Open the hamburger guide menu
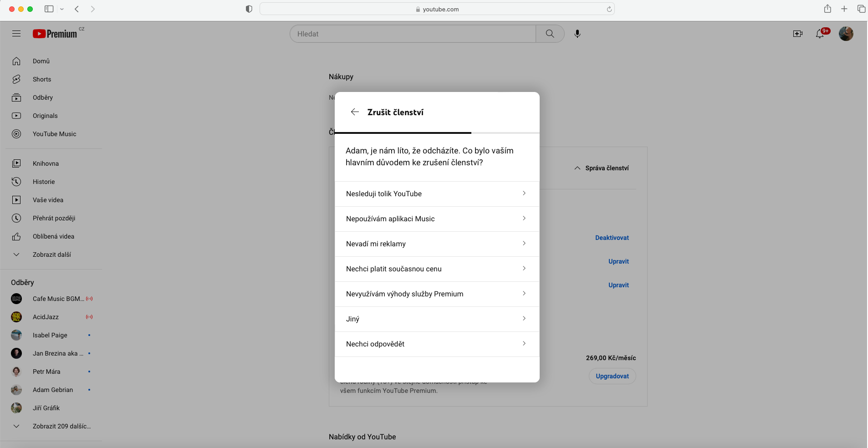Image resolution: width=868 pixels, height=448 pixels. coord(16,34)
